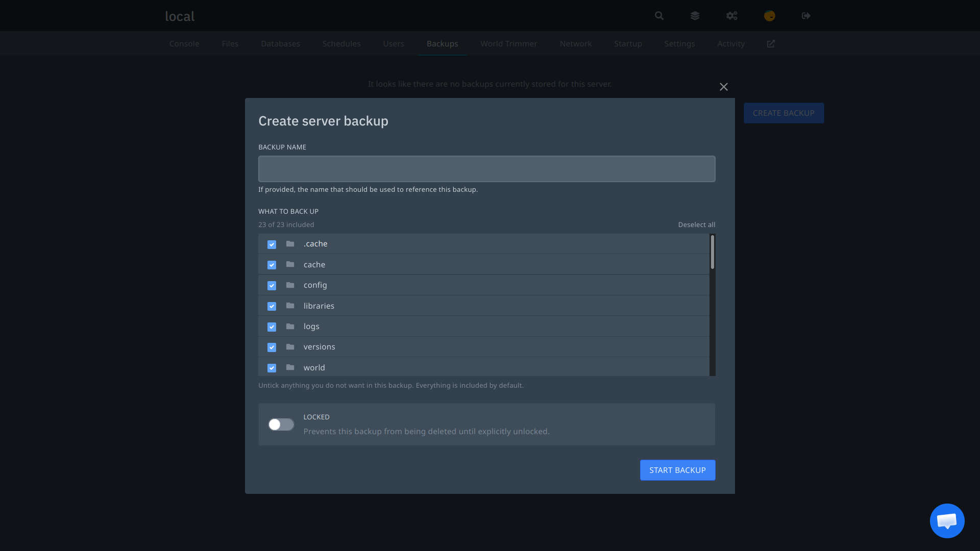Viewport: 980px width, 551px height.
Task: Switch to the Files tab
Action: click(x=230, y=44)
